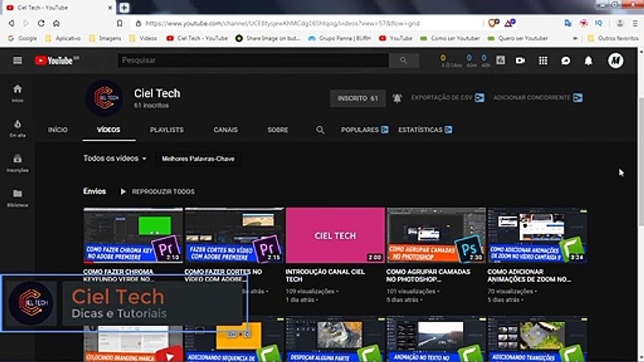
Task: Open the CANAIS channel tab
Action: point(225,130)
